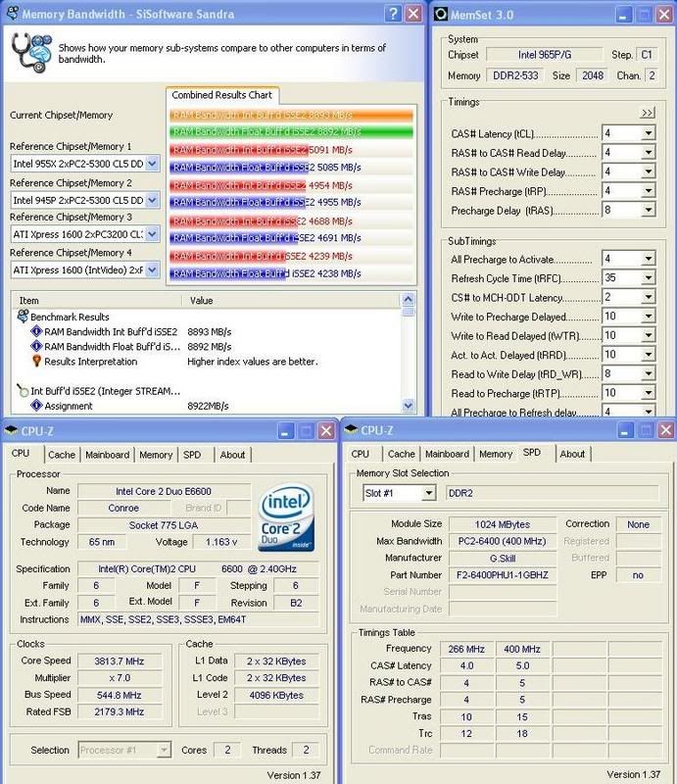The width and height of the screenshot is (677, 784).
Task: Select the Combined Results Chart tab
Action: [222, 94]
